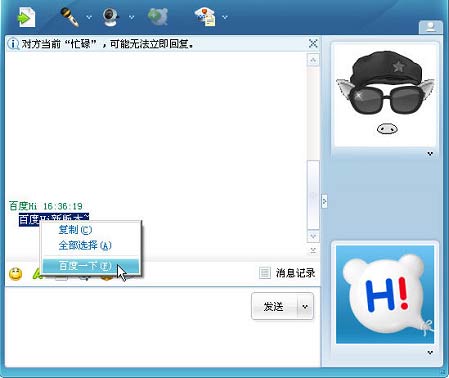Open dropdown below the Hi balloon avatar
449x378 pixels.
(430, 352)
